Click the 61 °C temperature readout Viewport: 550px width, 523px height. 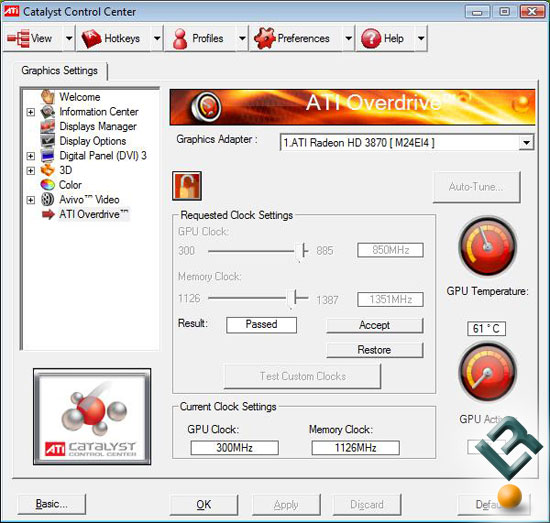pos(486,329)
